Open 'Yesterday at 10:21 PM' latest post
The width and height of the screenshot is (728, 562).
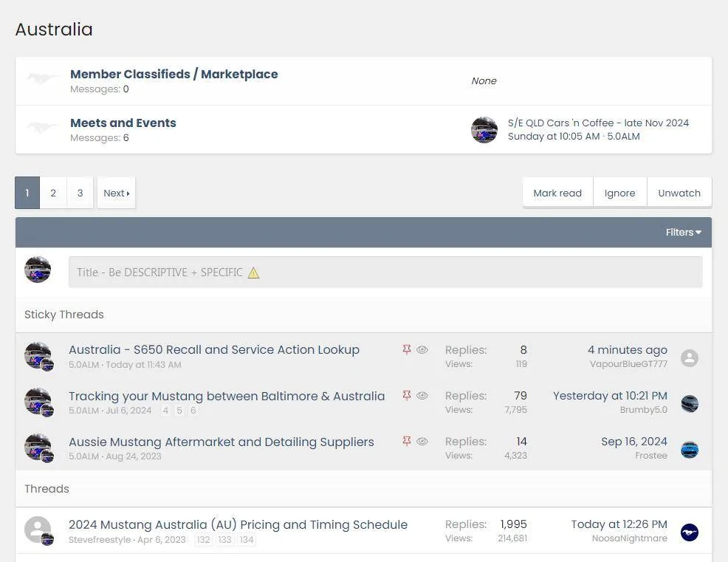click(x=610, y=396)
